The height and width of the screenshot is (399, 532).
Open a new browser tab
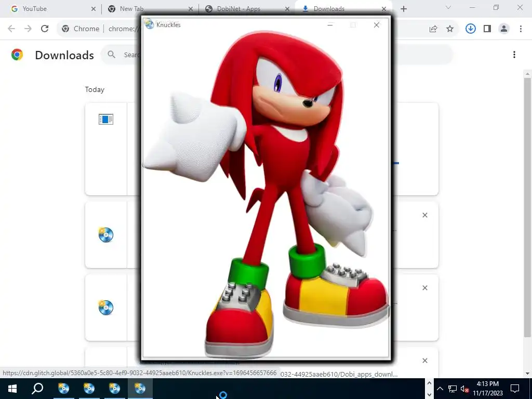(403, 9)
